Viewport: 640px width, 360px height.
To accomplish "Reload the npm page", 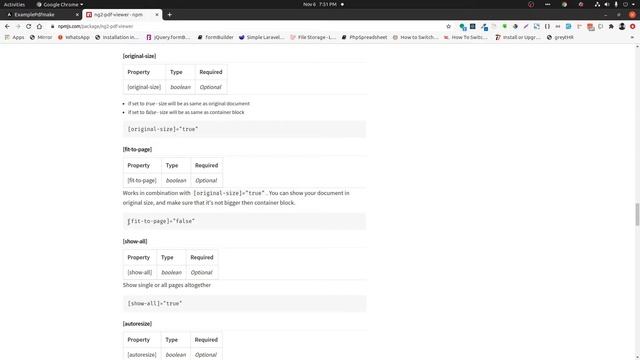I will click(29, 26).
